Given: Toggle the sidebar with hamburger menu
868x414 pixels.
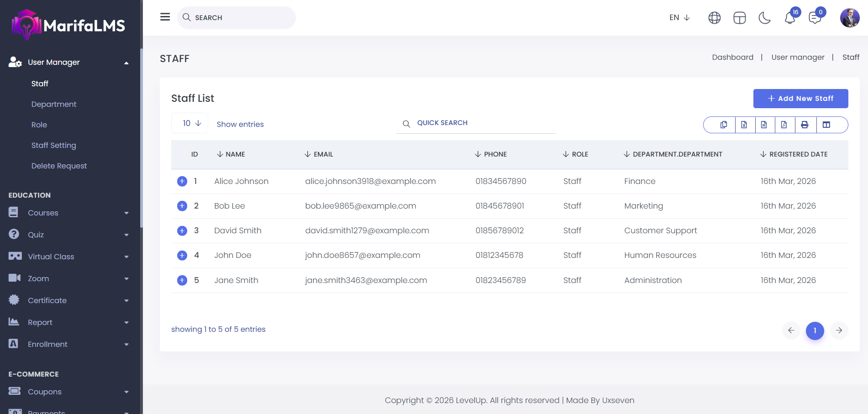Looking at the screenshot, I should click(x=165, y=17).
